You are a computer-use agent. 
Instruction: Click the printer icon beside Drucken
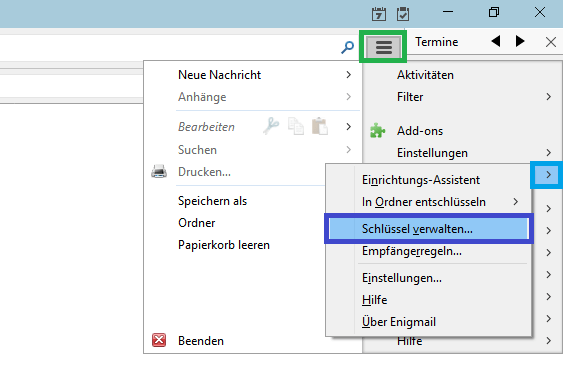(x=159, y=172)
